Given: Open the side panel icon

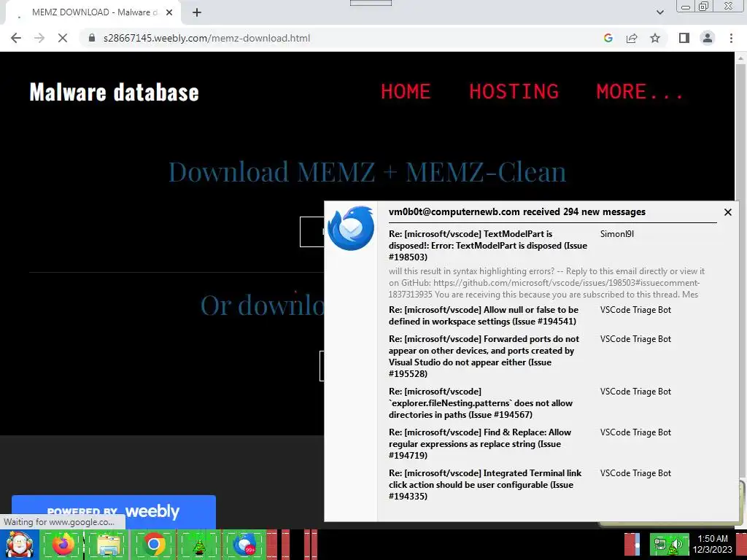Looking at the screenshot, I should click(x=684, y=38).
